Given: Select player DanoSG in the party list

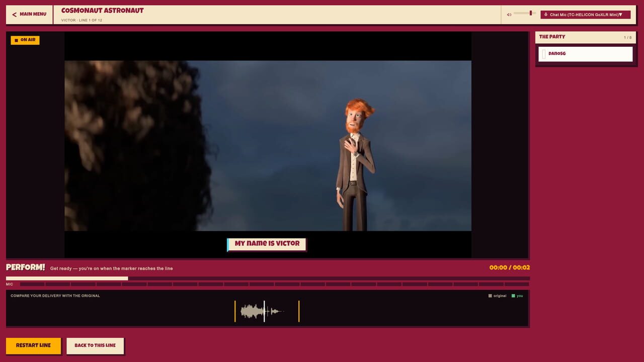Looking at the screenshot, I should point(585,54).
